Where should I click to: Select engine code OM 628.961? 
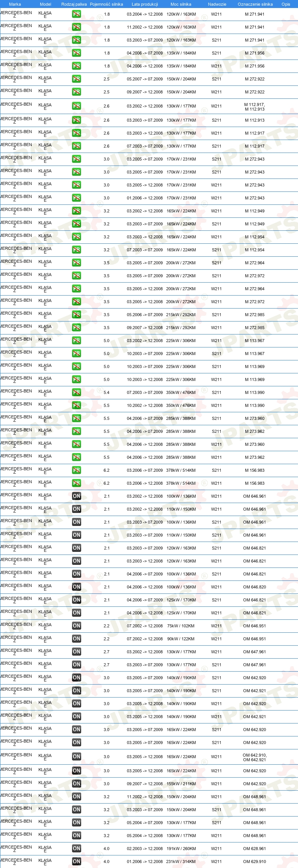(255, 849)
